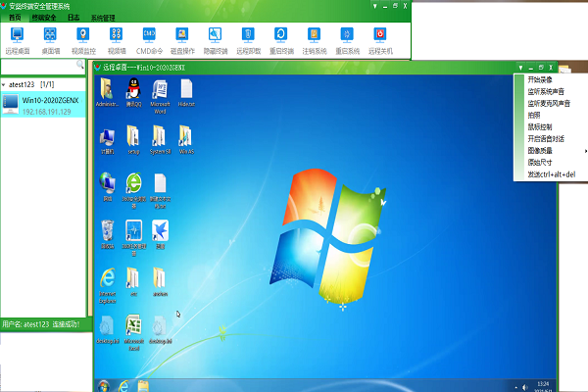The image size is (588, 392).
Task: Click the remote taskbar volume speaker icon
Action: tap(524, 387)
